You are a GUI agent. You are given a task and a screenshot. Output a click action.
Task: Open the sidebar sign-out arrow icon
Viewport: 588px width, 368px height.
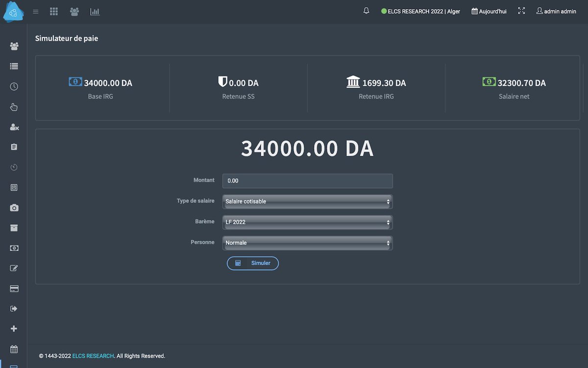tap(14, 309)
